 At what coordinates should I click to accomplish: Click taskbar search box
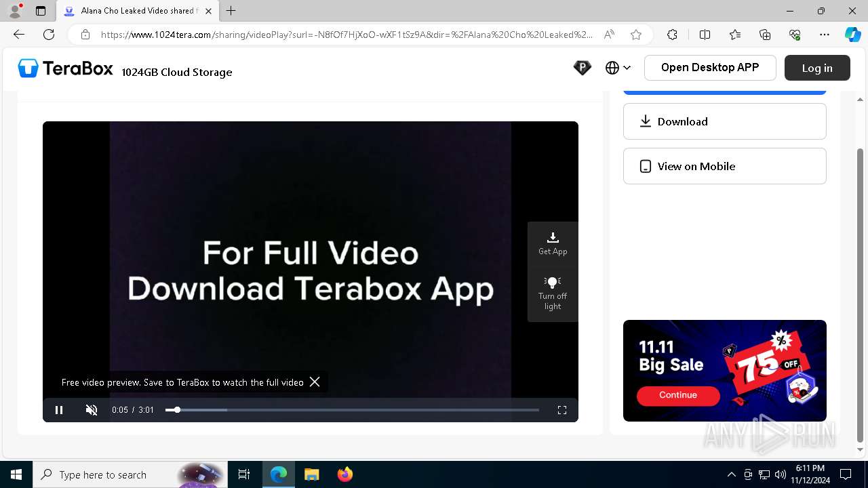[x=130, y=474]
